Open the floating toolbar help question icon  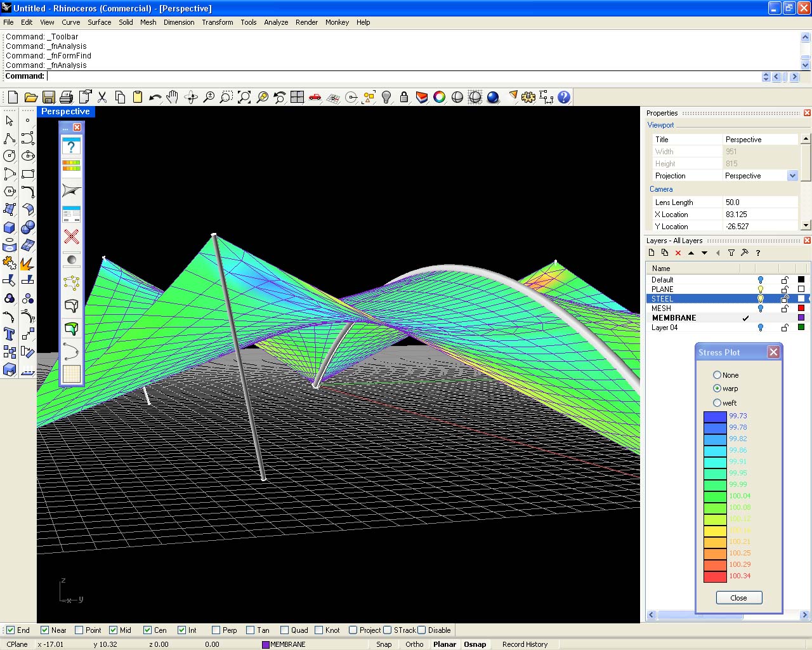(x=71, y=147)
